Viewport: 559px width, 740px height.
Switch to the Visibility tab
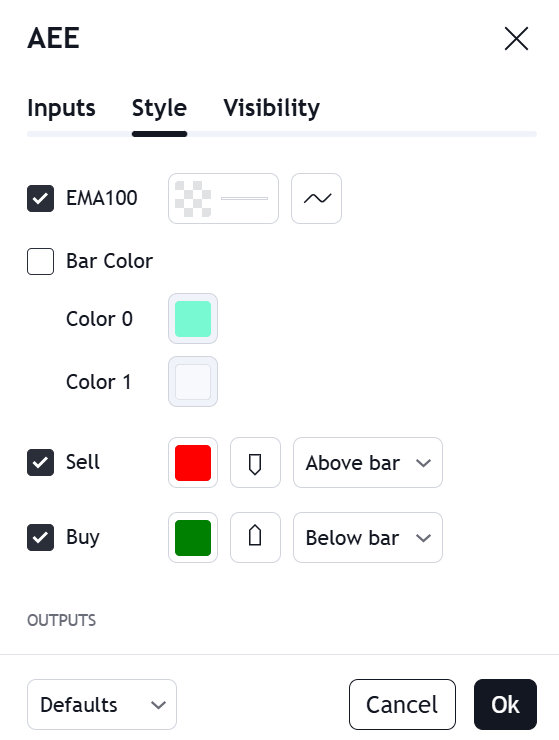pos(271,108)
